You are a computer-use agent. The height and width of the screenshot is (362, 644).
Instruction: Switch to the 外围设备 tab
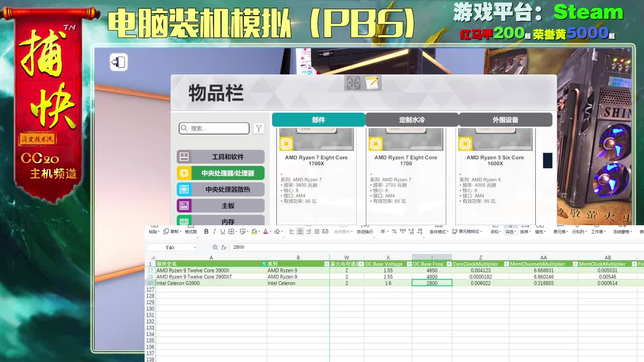click(505, 120)
